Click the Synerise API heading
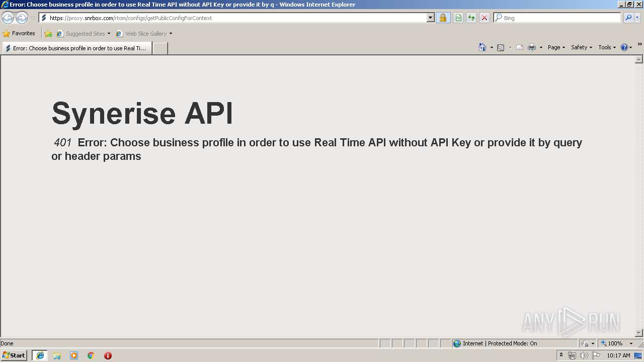644x362 pixels. coord(142,113)
